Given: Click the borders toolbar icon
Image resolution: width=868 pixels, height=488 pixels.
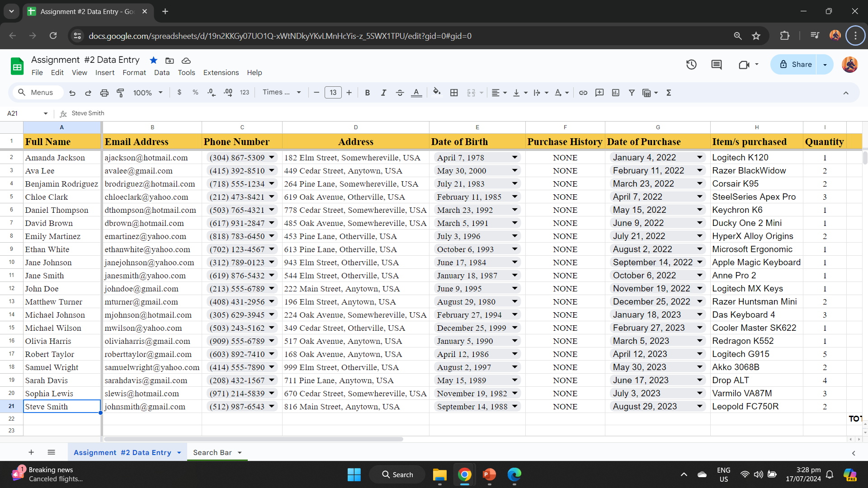Looking at the screenshot, I should (454, 93).
